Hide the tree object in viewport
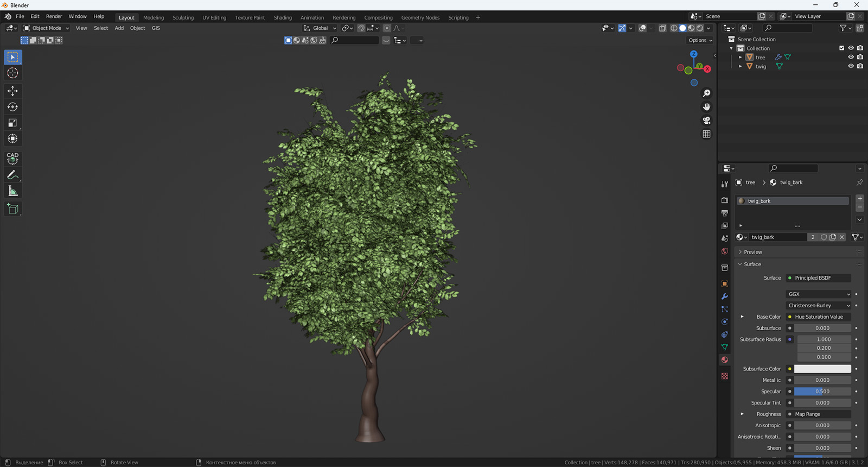The height and width of the screenshot is (467, 868). [x=851, y=57]
